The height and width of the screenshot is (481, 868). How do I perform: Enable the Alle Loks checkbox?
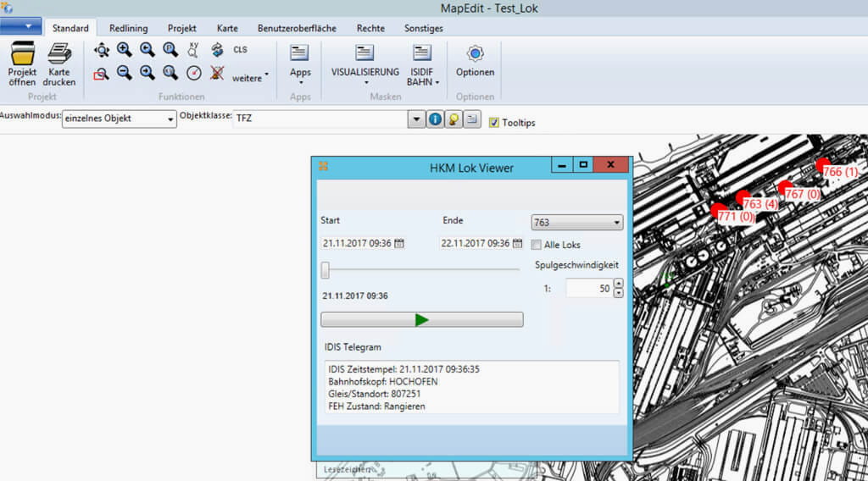point(536,245)
